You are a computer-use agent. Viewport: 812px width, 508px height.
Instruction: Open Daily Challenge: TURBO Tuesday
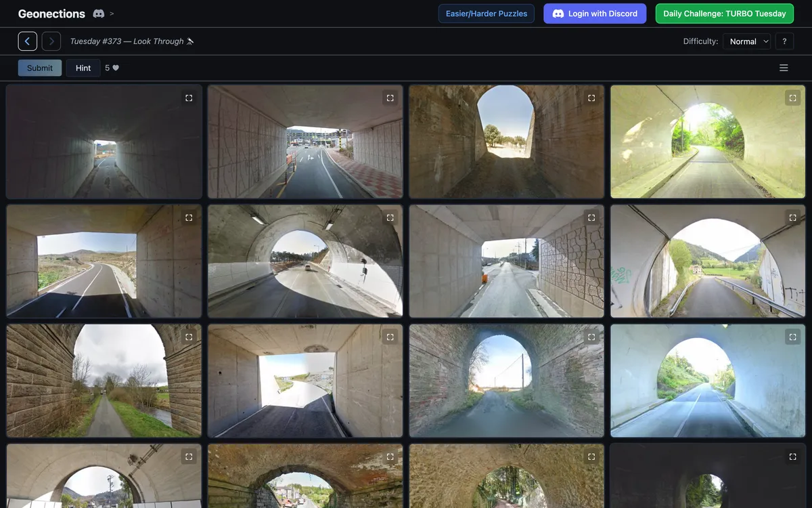coord(725,14)
